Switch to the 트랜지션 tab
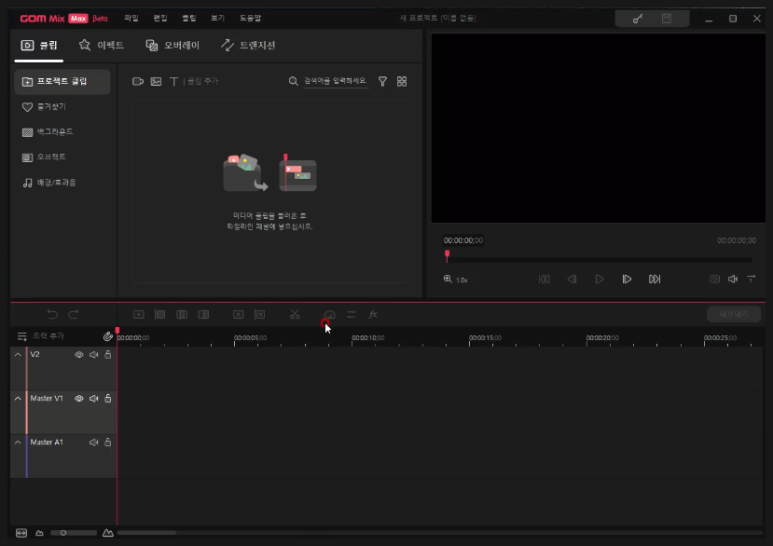 pos(248,45)
